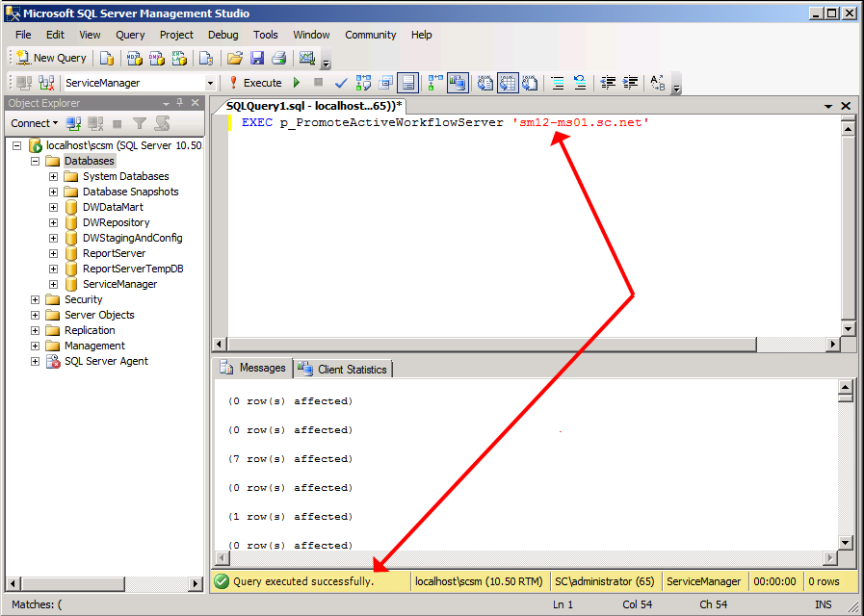Run the query with the Execute button
The height and width of the screenshot is (616, 864).
pyautogui.click(x=254, y=83)
